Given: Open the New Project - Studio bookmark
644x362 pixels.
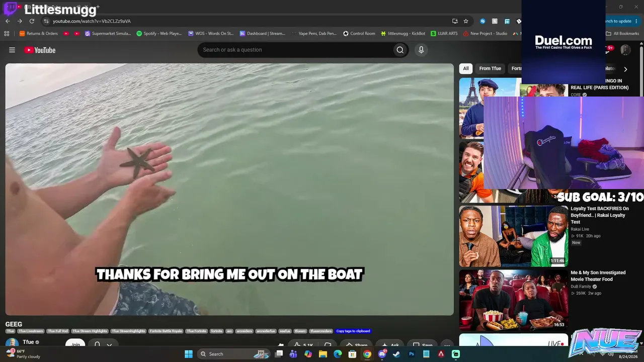Looking at the screenshot, I should click(x=486, y=34).
